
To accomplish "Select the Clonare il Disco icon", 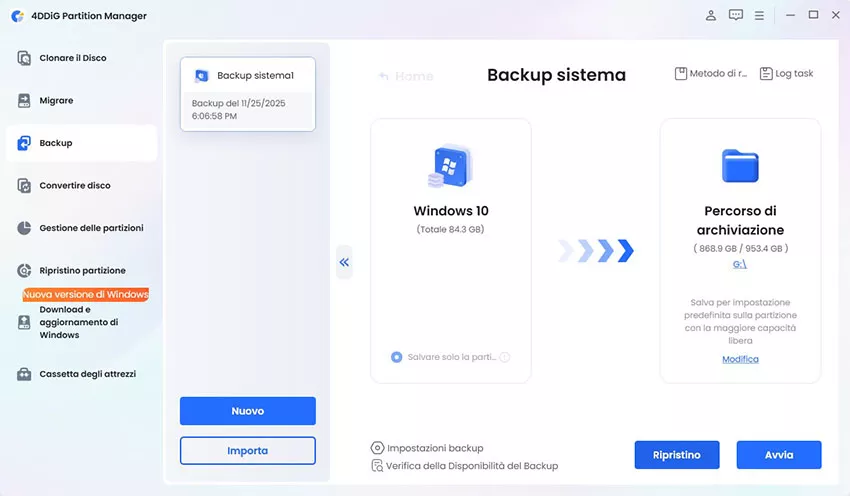I will point(24,58).
